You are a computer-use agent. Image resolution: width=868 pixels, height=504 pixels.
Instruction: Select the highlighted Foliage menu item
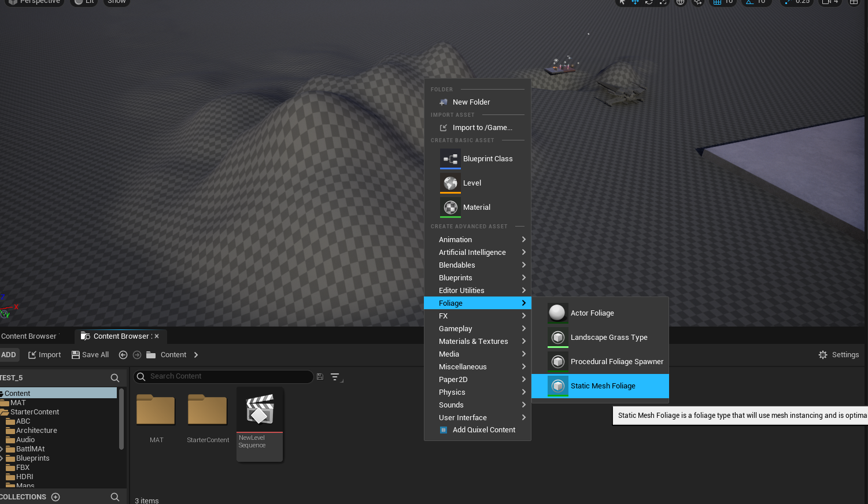tap(477, 303)
